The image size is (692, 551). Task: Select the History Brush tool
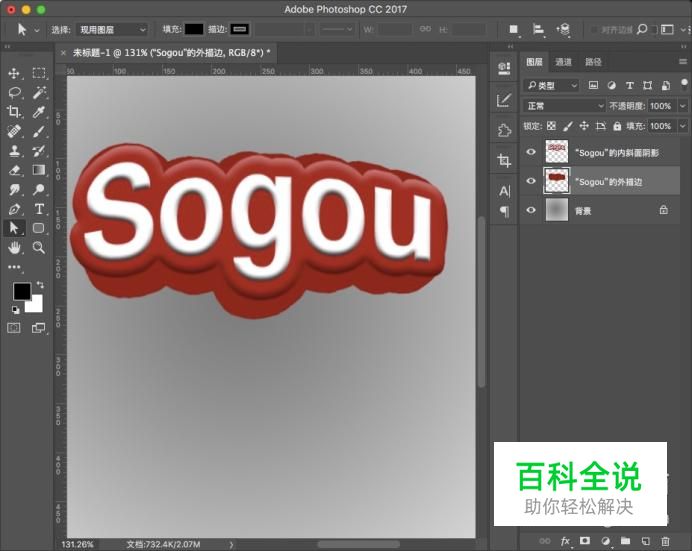click(39, 151)
